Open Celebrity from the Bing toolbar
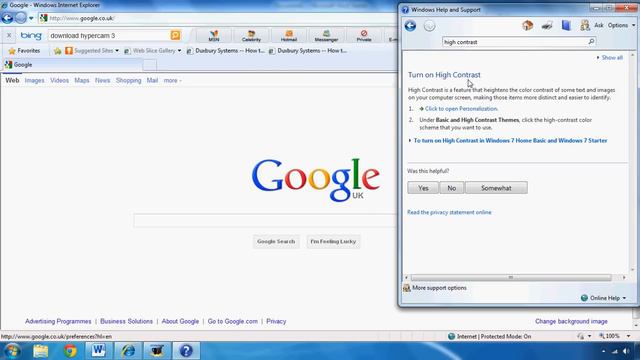 (x=251, y=36)
